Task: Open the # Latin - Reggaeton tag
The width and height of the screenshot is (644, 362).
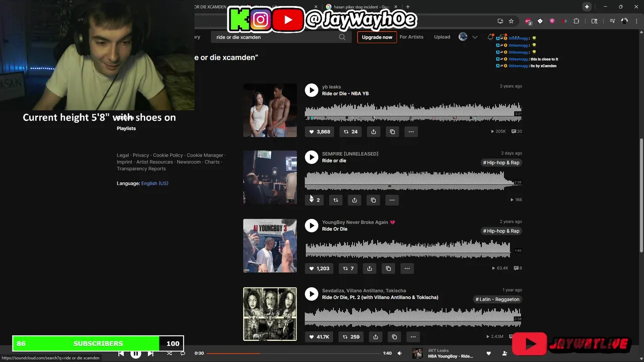Action: pos(498,299)
